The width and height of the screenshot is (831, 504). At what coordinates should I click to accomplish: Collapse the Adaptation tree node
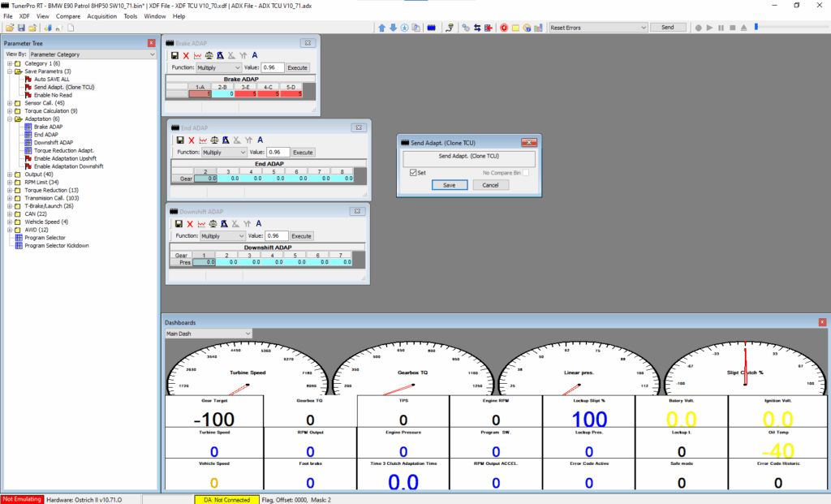pos(10,119)
